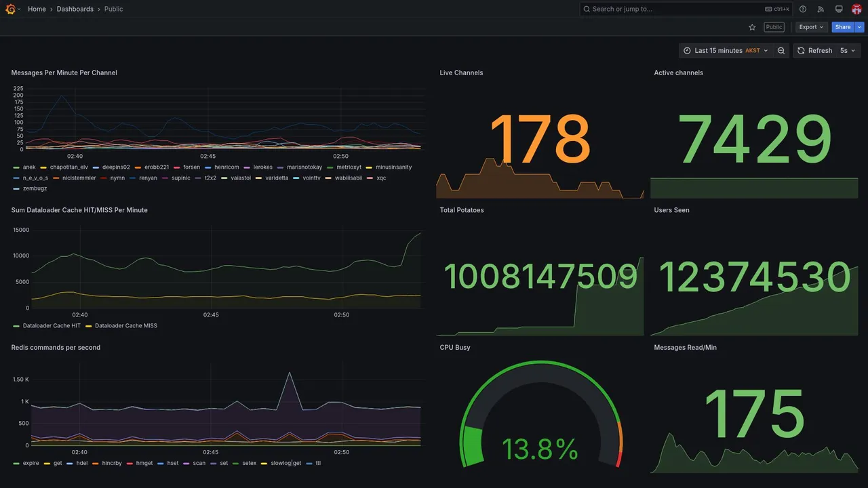Viewport: 868px width, 488px height.
Task: Click the xqc legend color swatch
Action: pyautogui.click(x=370, y=178)
